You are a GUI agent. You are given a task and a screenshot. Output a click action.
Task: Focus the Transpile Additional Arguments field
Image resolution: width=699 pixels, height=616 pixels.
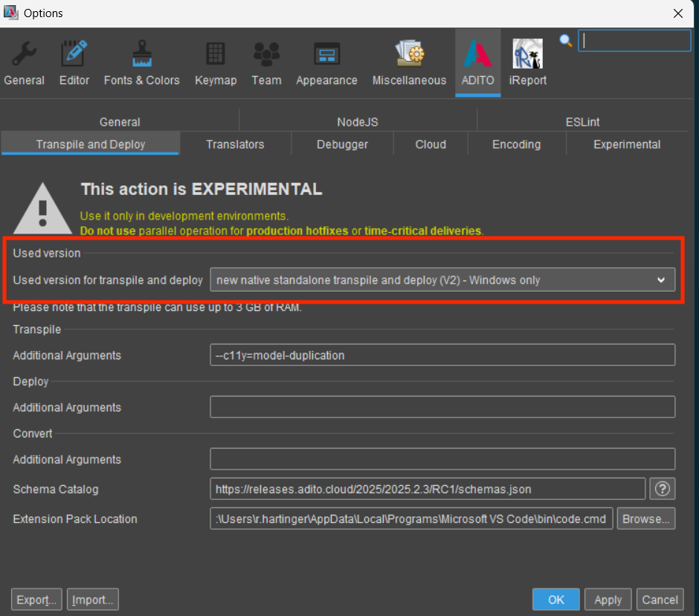pos(442,355)
